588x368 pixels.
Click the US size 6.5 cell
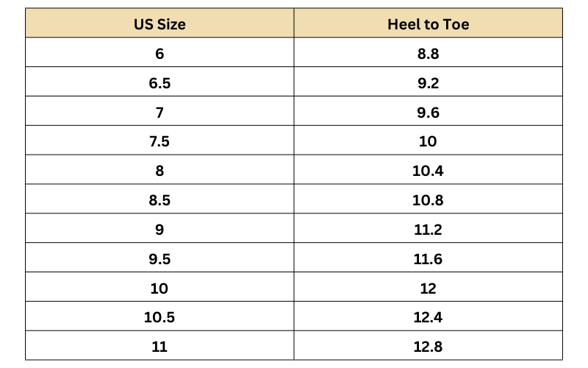pyautogui.click(x=159, y=82)
